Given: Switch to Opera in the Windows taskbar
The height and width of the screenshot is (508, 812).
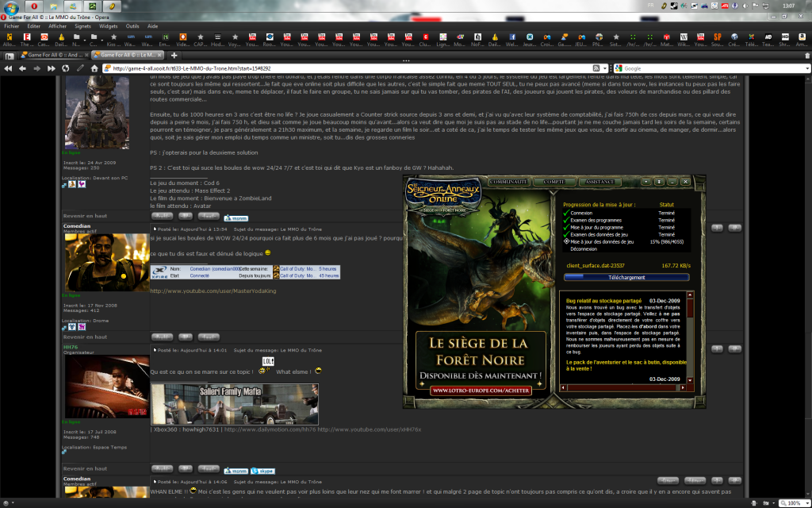Looking at the screenshot, I should pyautogui.click(x=33, y=6).
